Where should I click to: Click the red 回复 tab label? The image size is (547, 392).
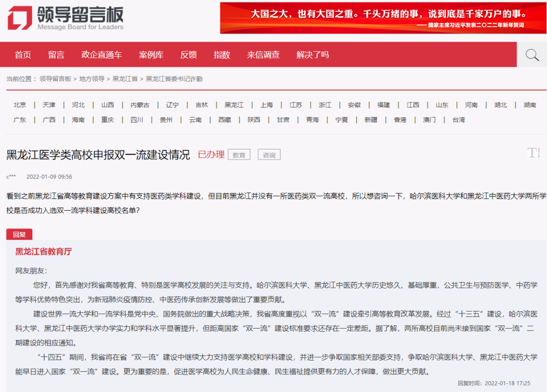(x=19, y=234)
